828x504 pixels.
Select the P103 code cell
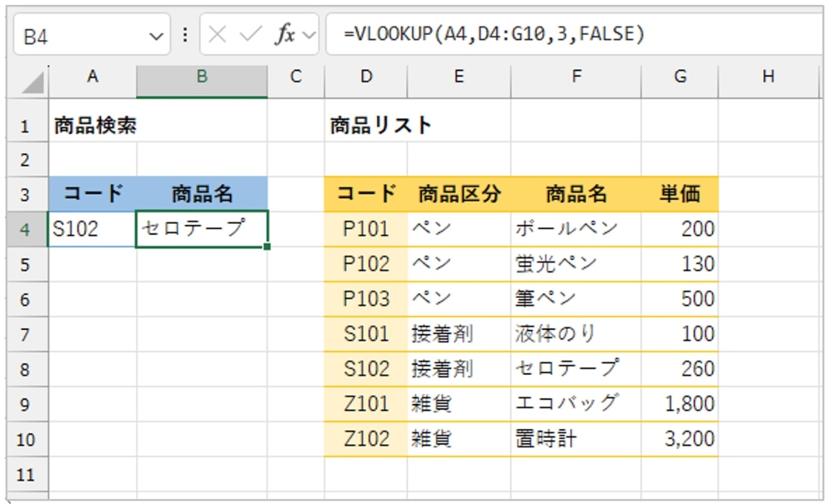click(x=366, y=299)
